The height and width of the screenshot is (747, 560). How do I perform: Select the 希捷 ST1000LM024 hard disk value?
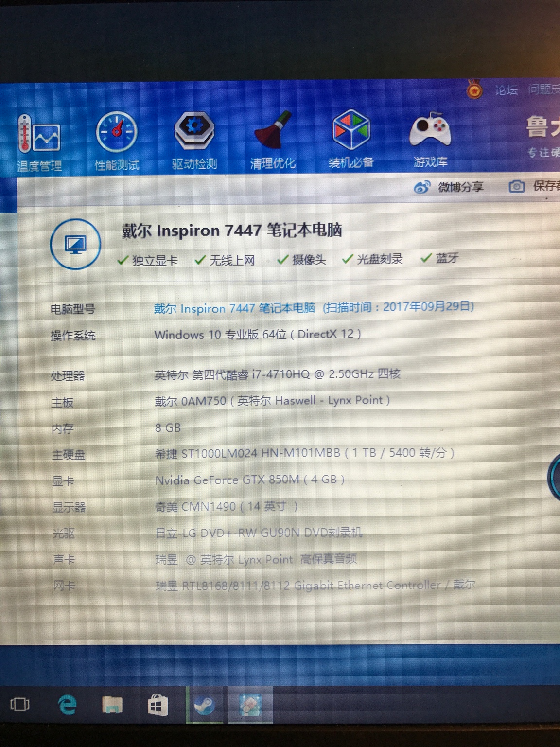click(x=305, y=453)
